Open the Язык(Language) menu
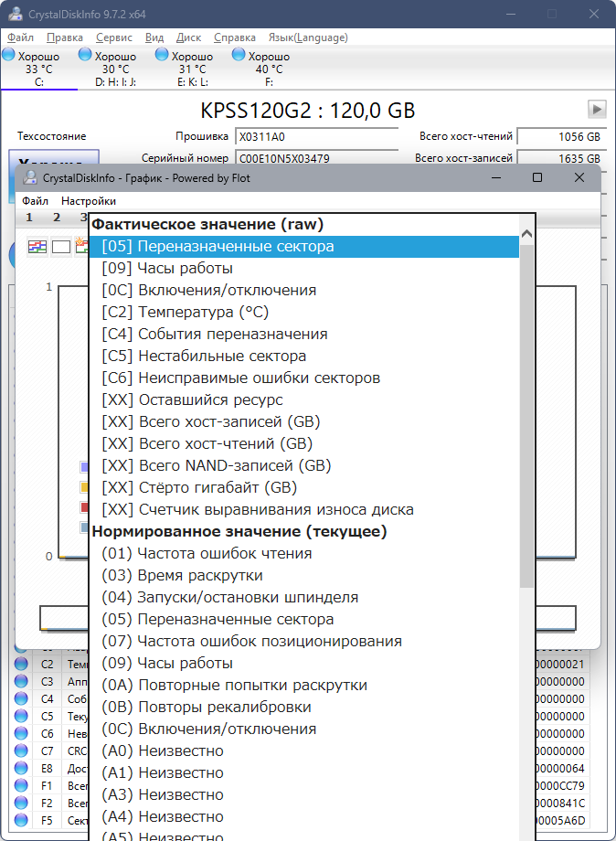 [308, 37]
